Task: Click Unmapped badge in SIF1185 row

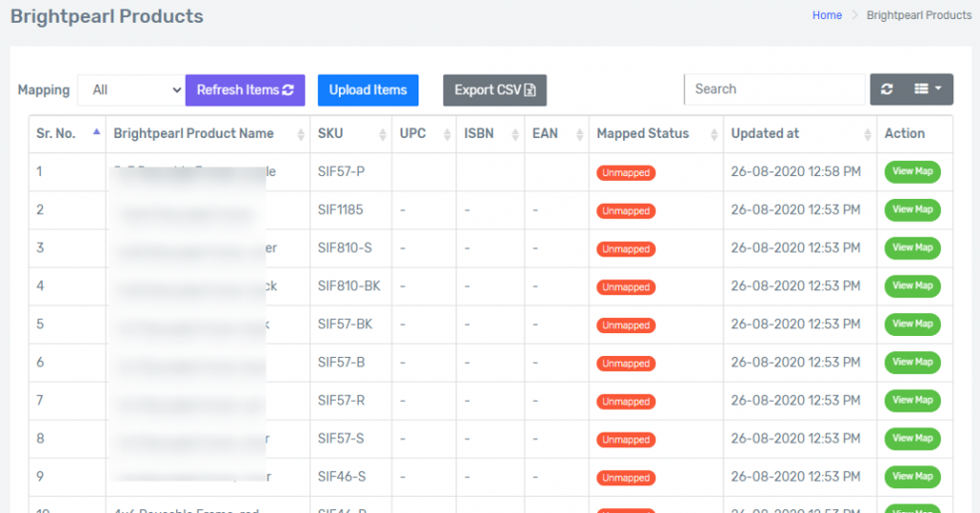Action: point(626,212)
